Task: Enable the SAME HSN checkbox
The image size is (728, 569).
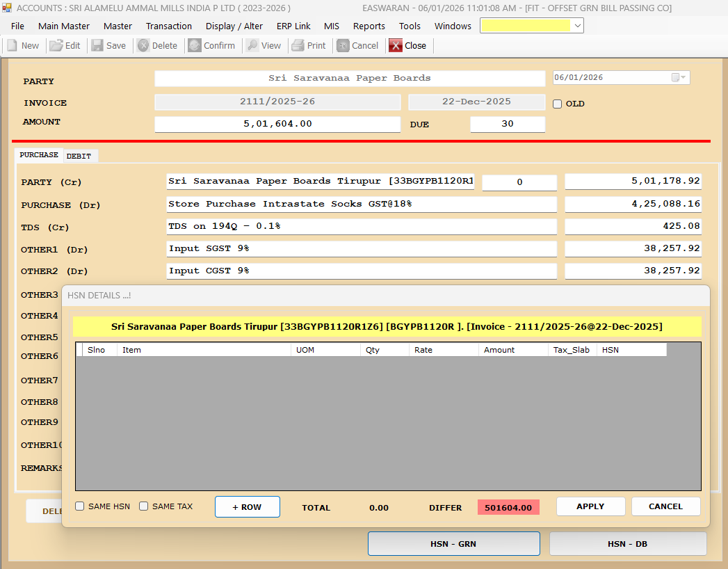Action: click(x=80, y=506)
